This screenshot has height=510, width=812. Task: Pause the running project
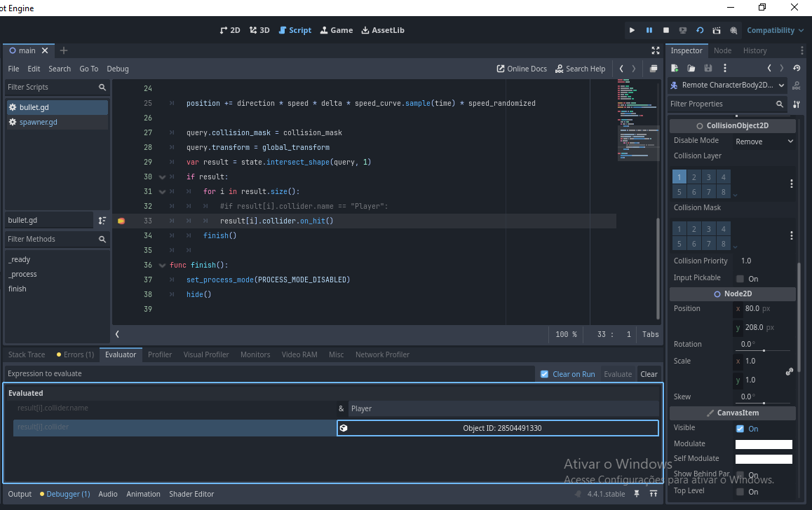[649, 31]
